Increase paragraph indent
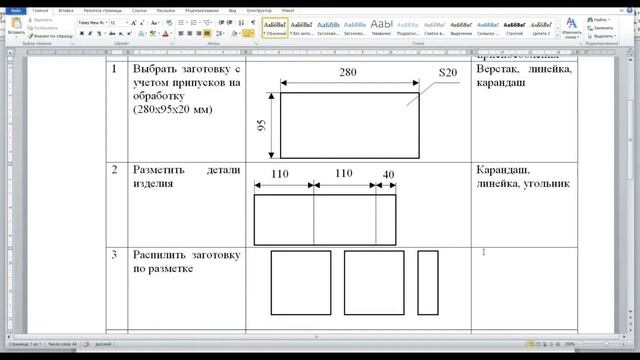The image size is (640, 360). click(230, 23)
